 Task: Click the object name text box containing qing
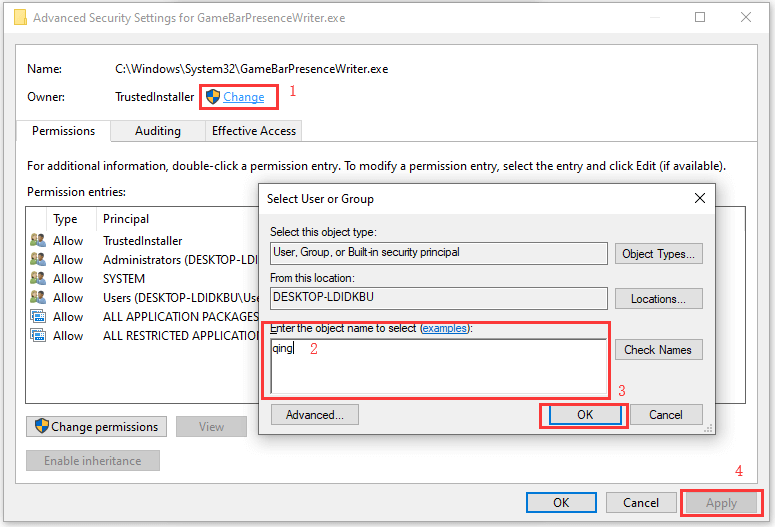[438, 366]
